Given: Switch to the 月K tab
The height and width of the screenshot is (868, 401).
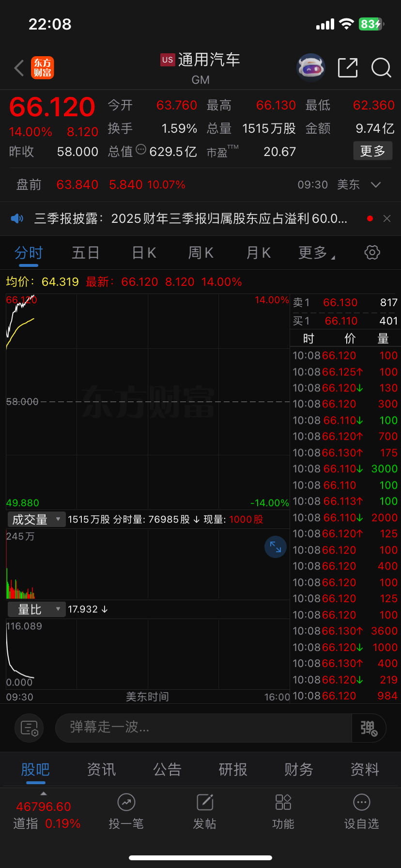Looking at the screenshot, I should [x=259, y=252].
